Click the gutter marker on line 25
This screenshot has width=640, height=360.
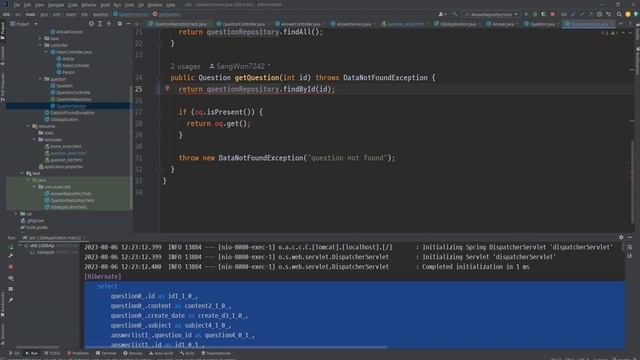coord(167,89)
